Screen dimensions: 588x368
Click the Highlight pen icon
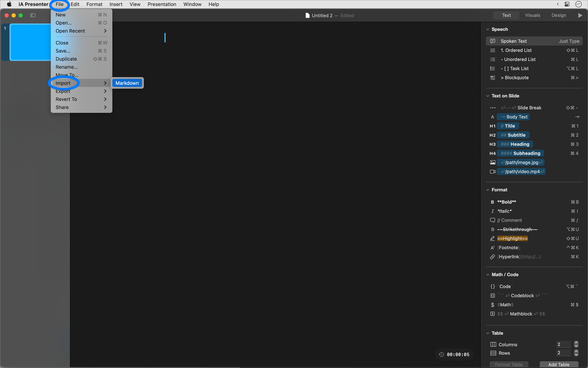[492, 238]
